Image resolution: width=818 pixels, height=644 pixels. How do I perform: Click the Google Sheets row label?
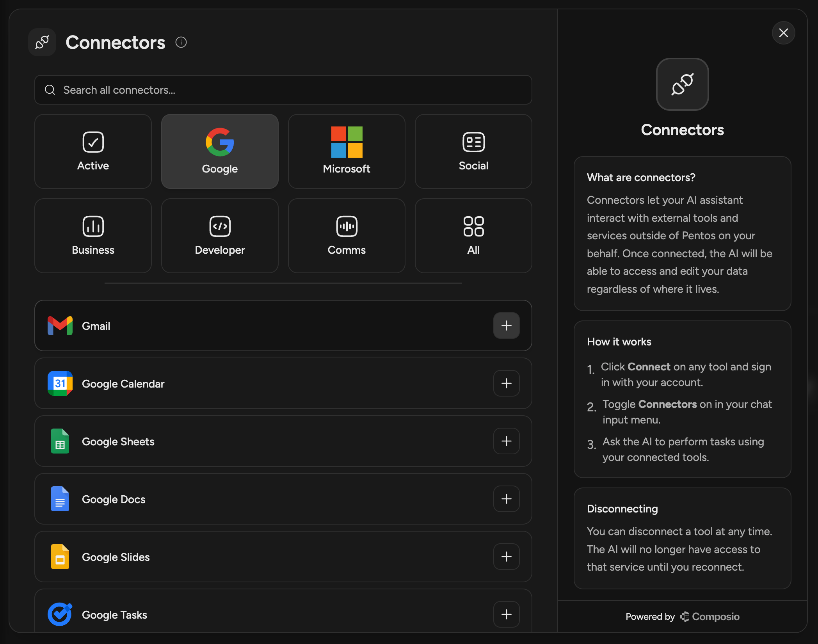[x=118, y=441]
